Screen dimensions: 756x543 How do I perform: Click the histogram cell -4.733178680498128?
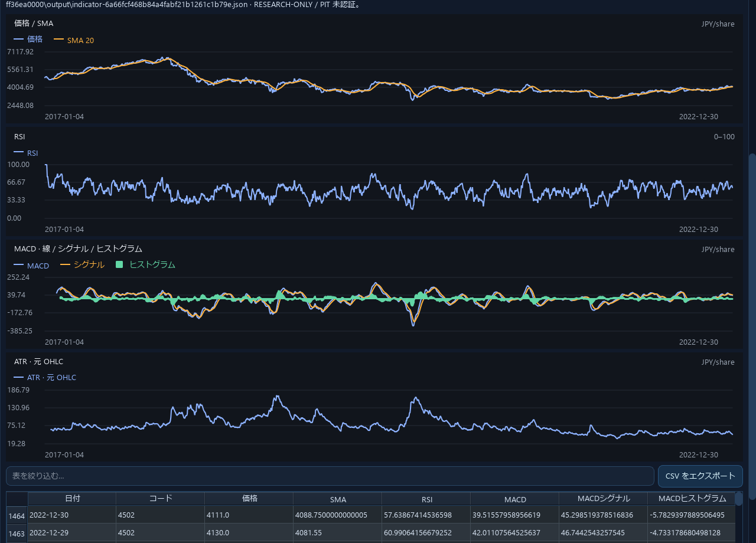(692, 533)
